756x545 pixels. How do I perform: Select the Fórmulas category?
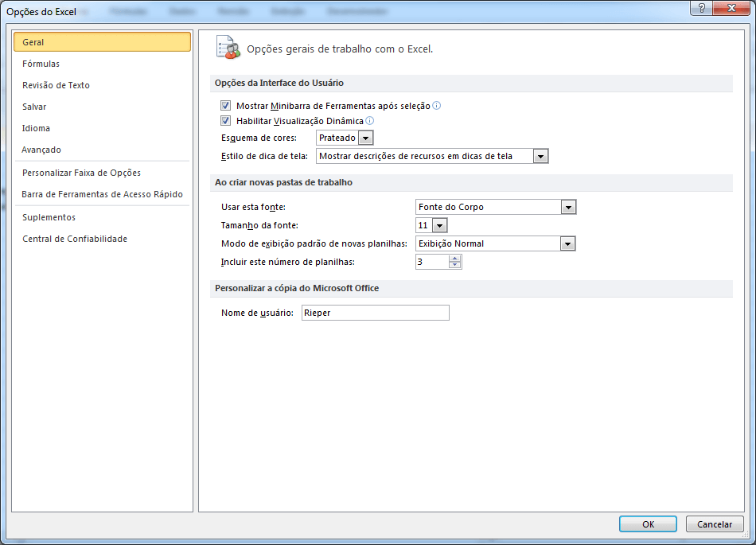(41, 64)
